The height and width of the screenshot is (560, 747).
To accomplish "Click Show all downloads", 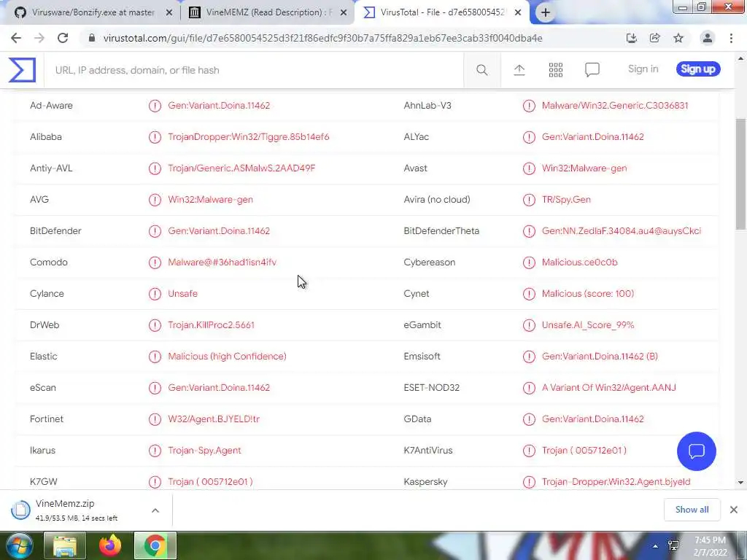I will (692, 510).
